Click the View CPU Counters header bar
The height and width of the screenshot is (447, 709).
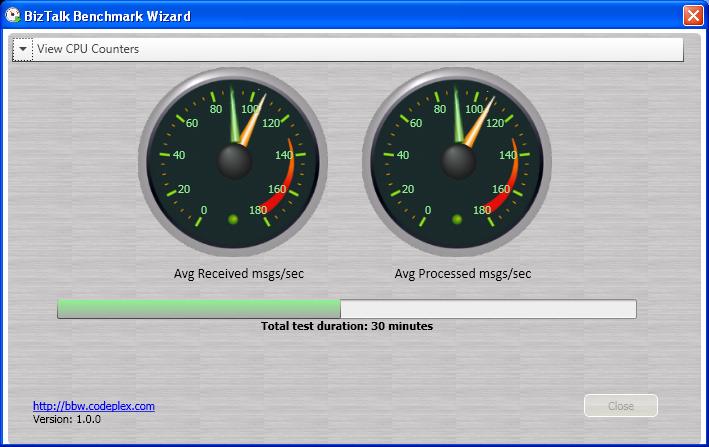click(x=348, y=49)
